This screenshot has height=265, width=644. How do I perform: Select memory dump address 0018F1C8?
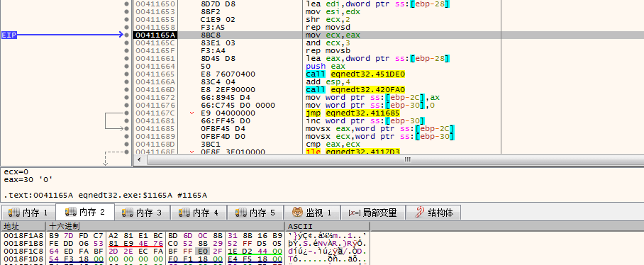[23, 252]
